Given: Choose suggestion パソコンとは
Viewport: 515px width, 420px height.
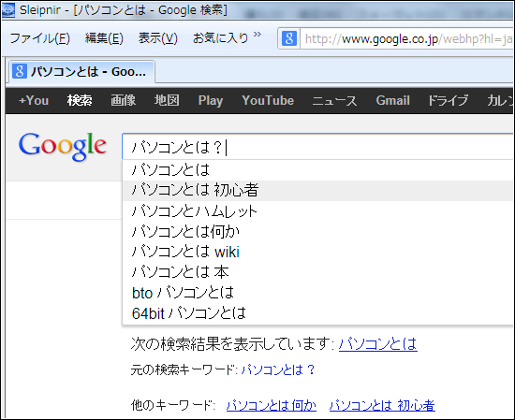Looking at the screenshot, I should (317, 170).
